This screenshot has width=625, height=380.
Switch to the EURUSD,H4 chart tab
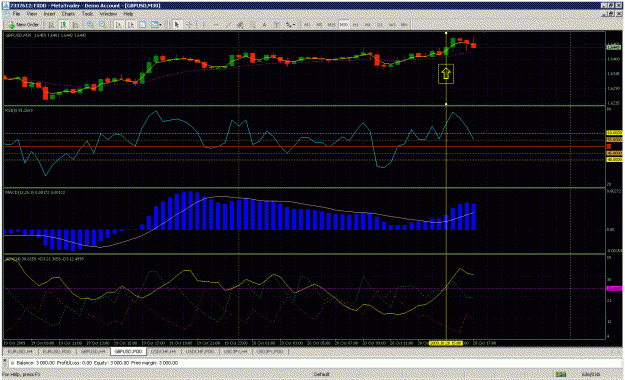coord(20,352)
